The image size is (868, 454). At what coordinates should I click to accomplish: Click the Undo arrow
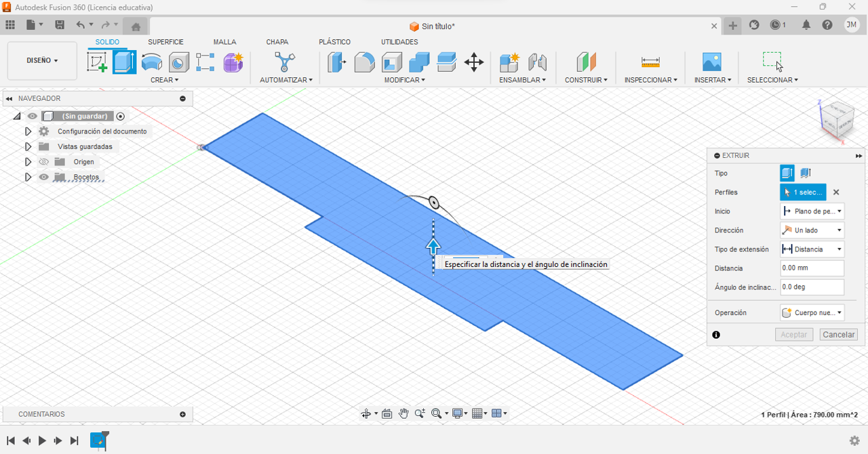[81, 25]
